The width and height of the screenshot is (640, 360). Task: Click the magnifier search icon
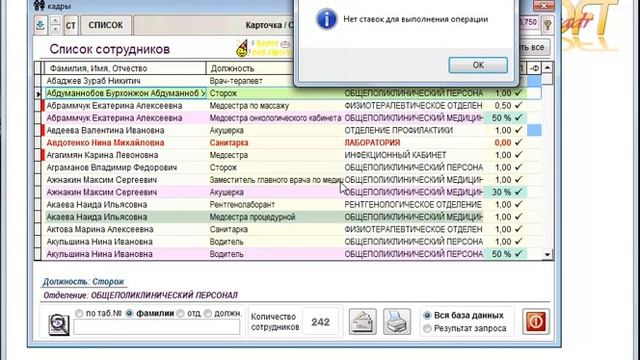pyautogui.click(x=59, y=325)
